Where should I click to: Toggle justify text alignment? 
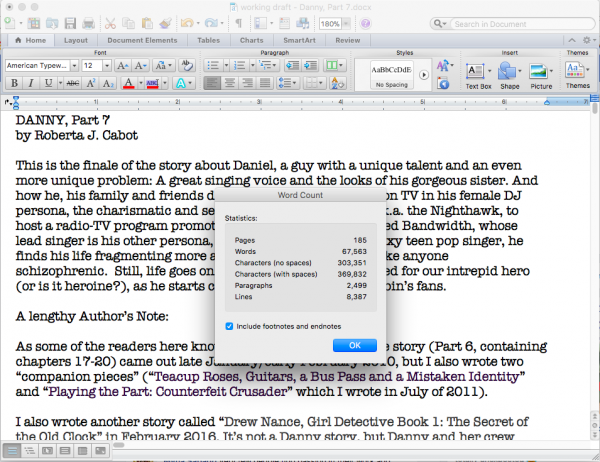point(264,83)
